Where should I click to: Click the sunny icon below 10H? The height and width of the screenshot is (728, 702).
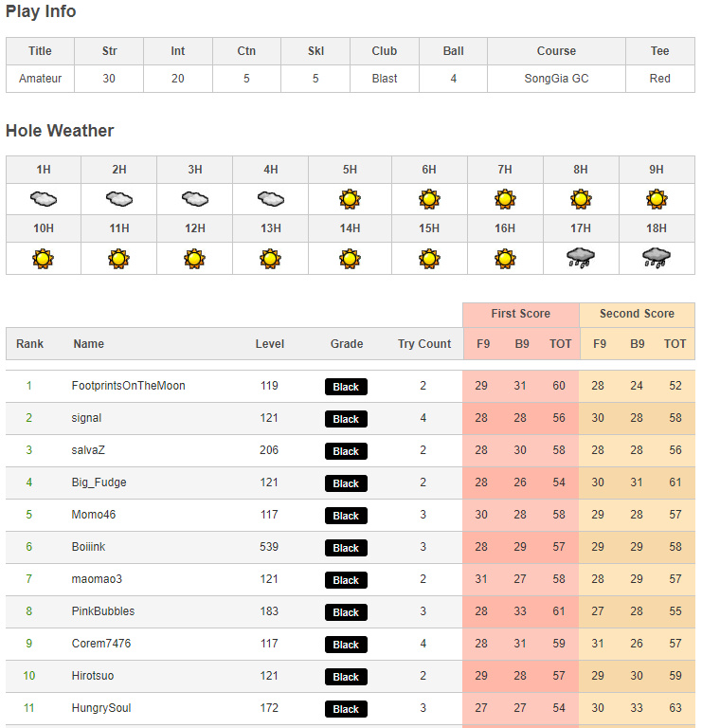[44, 258]
